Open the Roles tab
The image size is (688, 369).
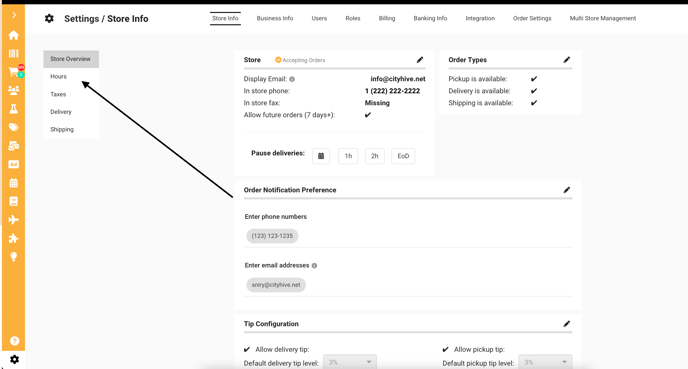coord(353,18)
